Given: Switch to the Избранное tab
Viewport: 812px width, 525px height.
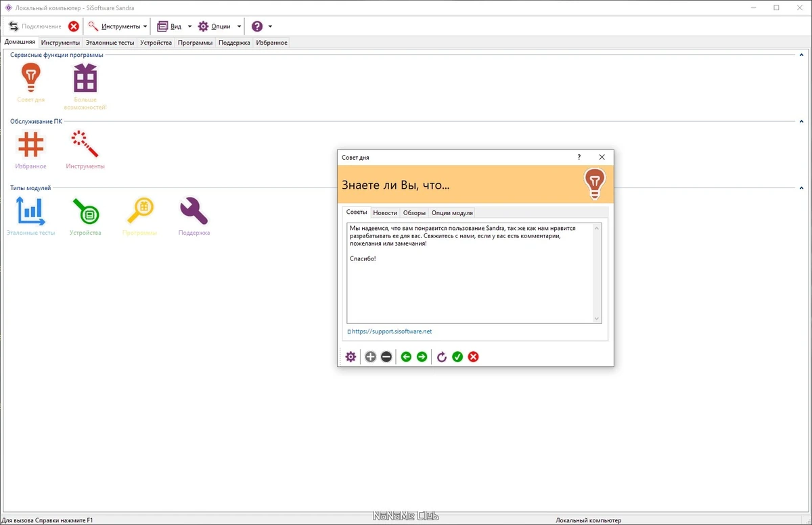Looking at the screenshot, I should coord(272,43).
